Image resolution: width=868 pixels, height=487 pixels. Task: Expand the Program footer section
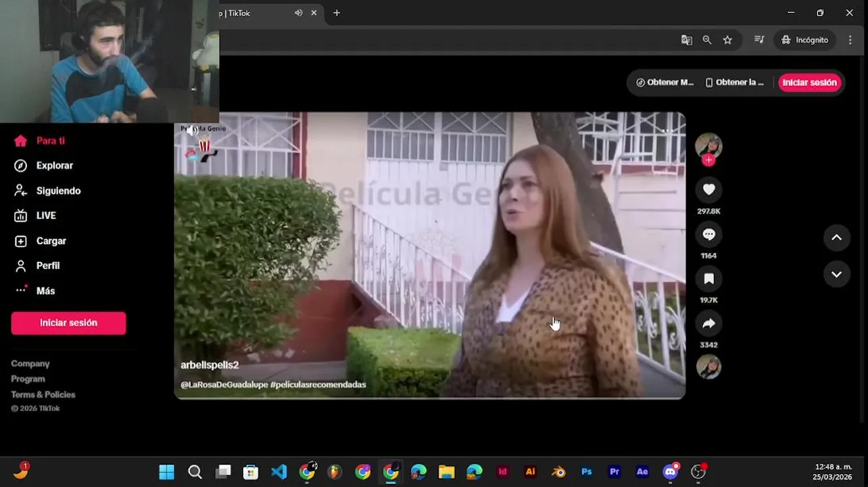click(28, 379)
